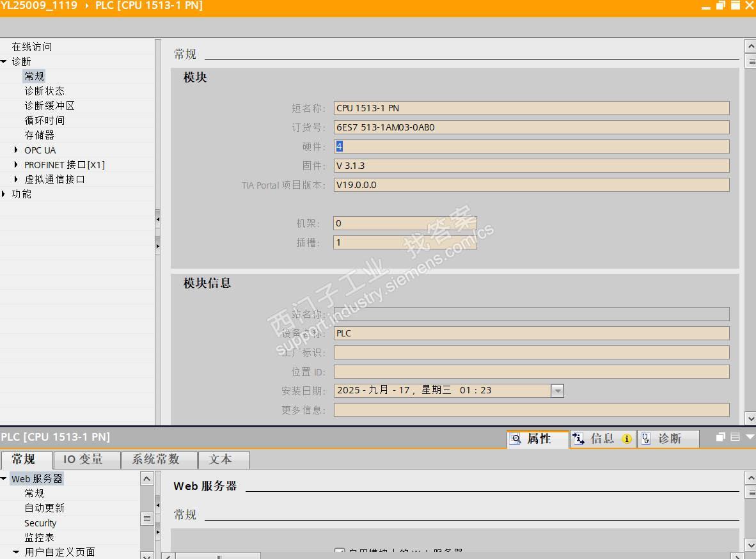Image resolution: width=756 pixels, height=559 pixels.
Task: Click the 属性 magnifier icon
Action: coord(516,439)
